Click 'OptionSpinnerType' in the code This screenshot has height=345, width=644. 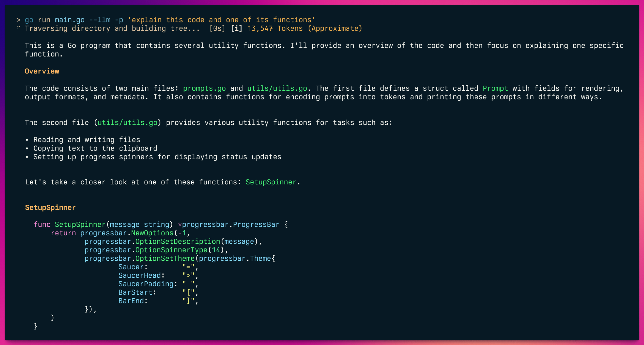(171, 250)
